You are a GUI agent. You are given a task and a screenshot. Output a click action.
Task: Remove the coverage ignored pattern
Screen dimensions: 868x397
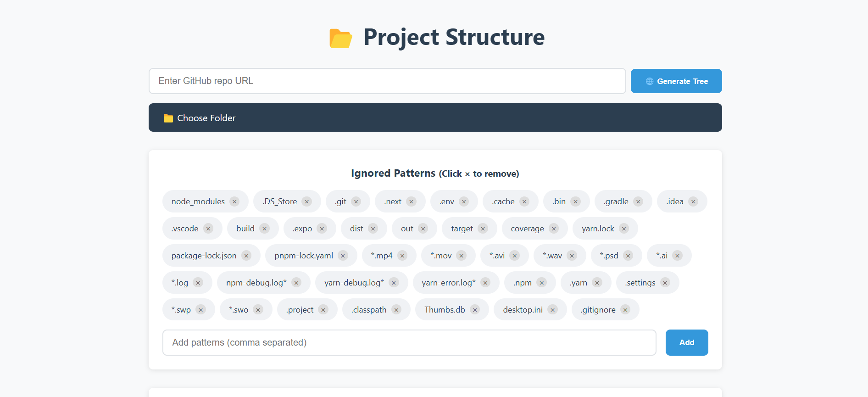[x=553, y=228]
